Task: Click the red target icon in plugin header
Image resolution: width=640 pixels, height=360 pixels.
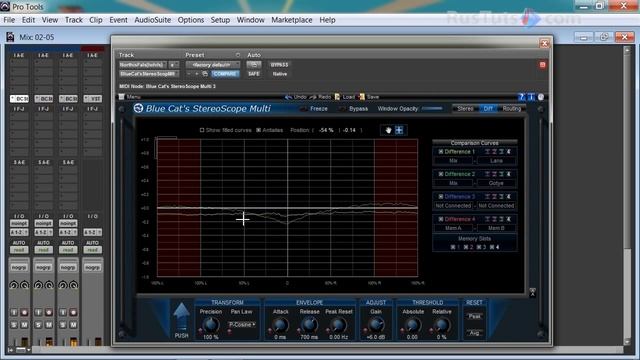Action: pyautogui.click(x=542, y=64)
